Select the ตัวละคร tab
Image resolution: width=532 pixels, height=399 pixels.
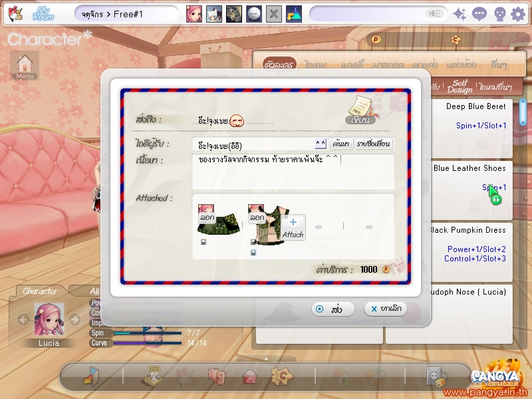pyautogui.click(x=279, y=64)
